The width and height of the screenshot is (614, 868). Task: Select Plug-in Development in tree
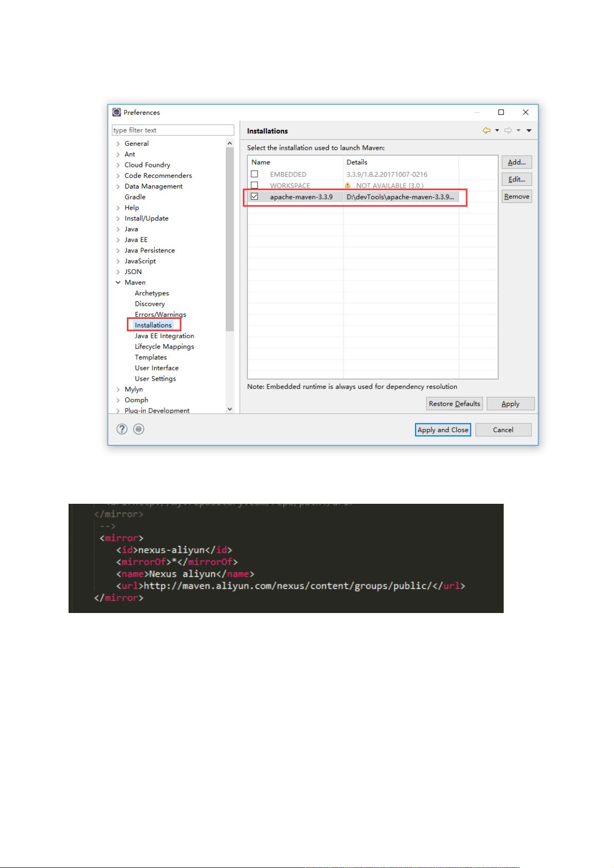157,411
